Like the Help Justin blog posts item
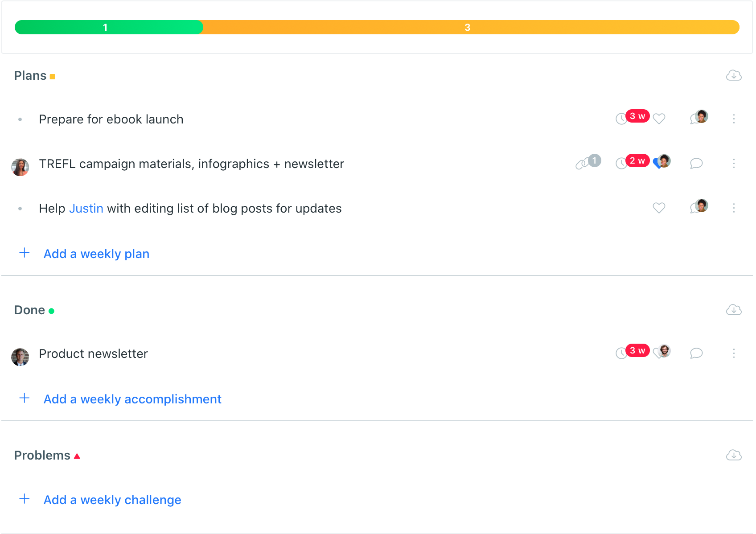 (659, 208)
